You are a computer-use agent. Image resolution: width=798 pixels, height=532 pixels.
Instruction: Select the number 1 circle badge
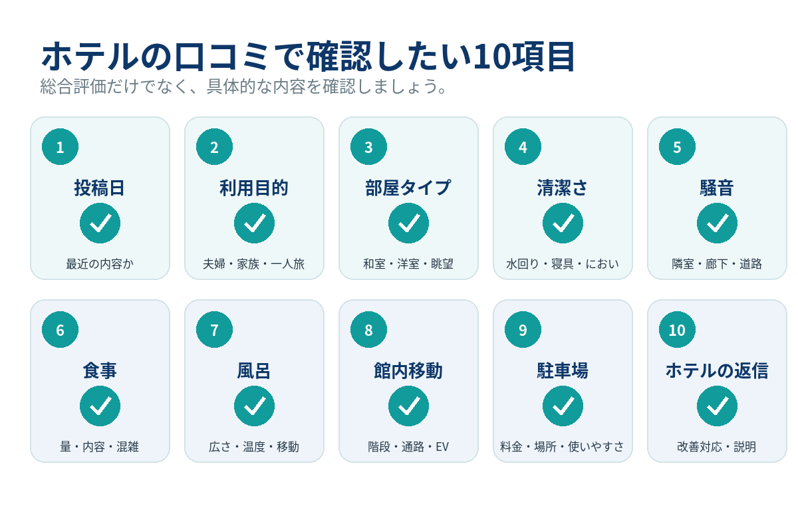[x=60, y=147]
